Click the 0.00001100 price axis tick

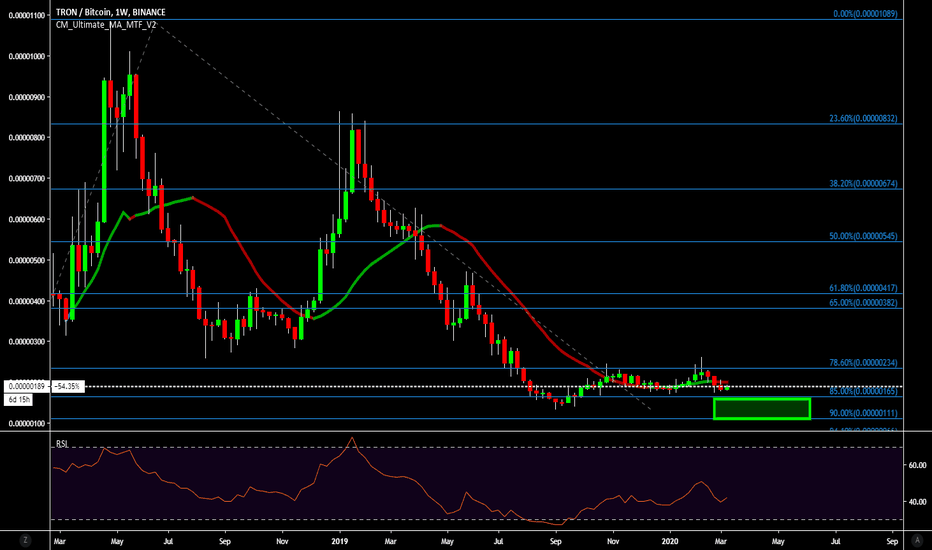coord(26,15)
